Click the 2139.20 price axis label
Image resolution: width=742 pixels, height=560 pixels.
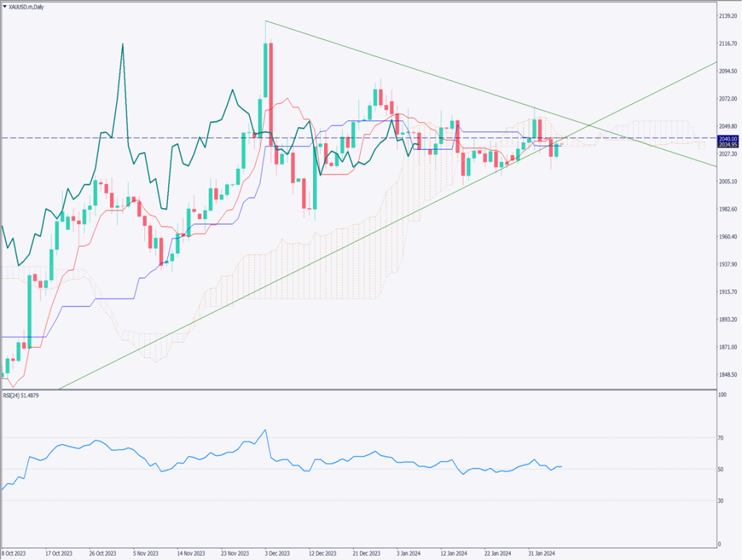click(x=728, y=16)
